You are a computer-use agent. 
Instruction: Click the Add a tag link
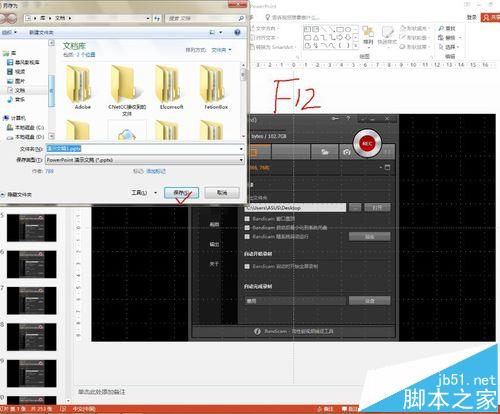156,171
